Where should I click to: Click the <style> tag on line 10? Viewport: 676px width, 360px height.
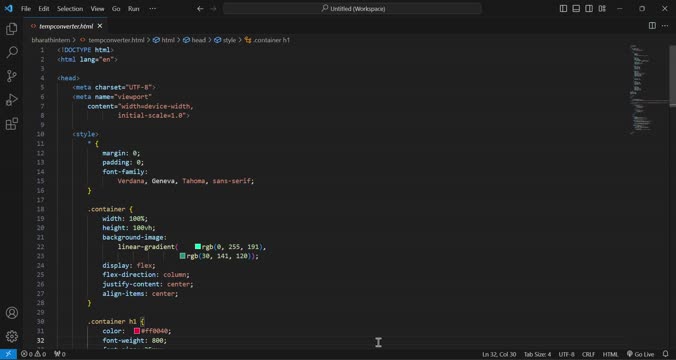85,135
